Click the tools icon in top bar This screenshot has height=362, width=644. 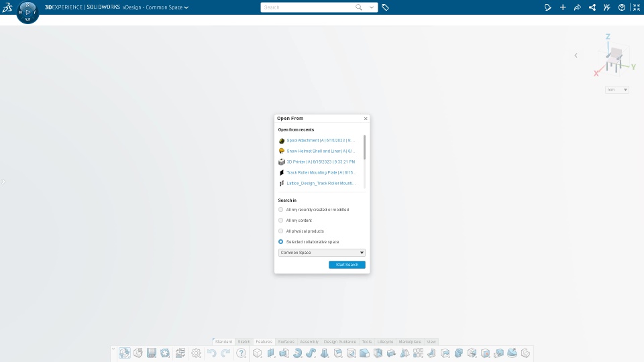click(x=607, y=7)
